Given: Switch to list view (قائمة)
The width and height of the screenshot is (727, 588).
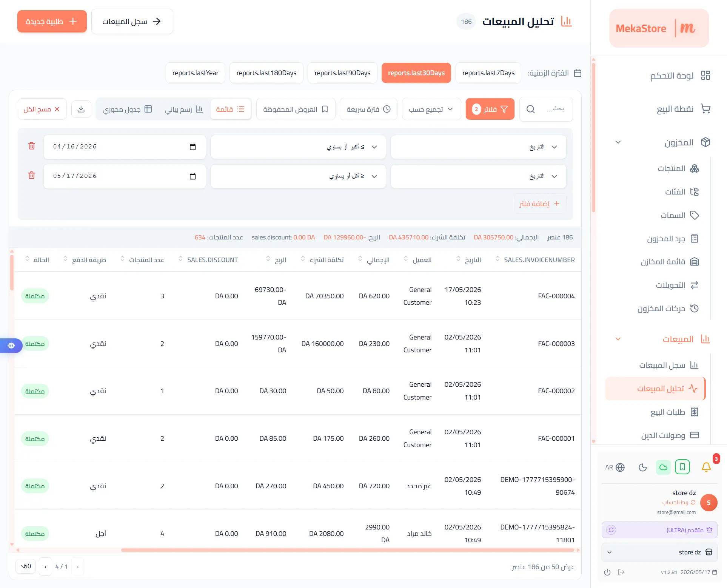Looking at the screenshot, I should click(x=230, y=109).
